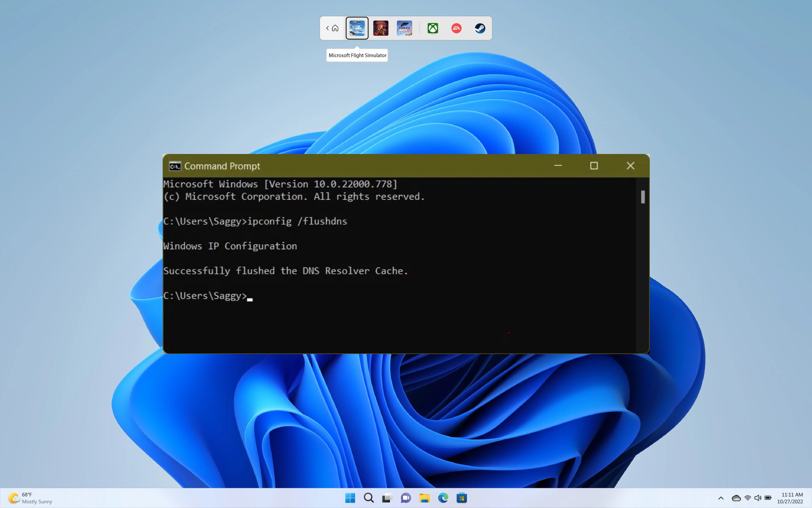Maximize the Command Prompt window

pos(594,165)
